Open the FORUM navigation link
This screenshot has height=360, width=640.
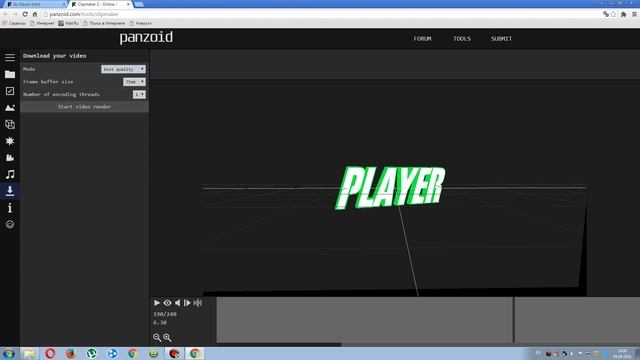pyautogui.click(x=422, y=39)
